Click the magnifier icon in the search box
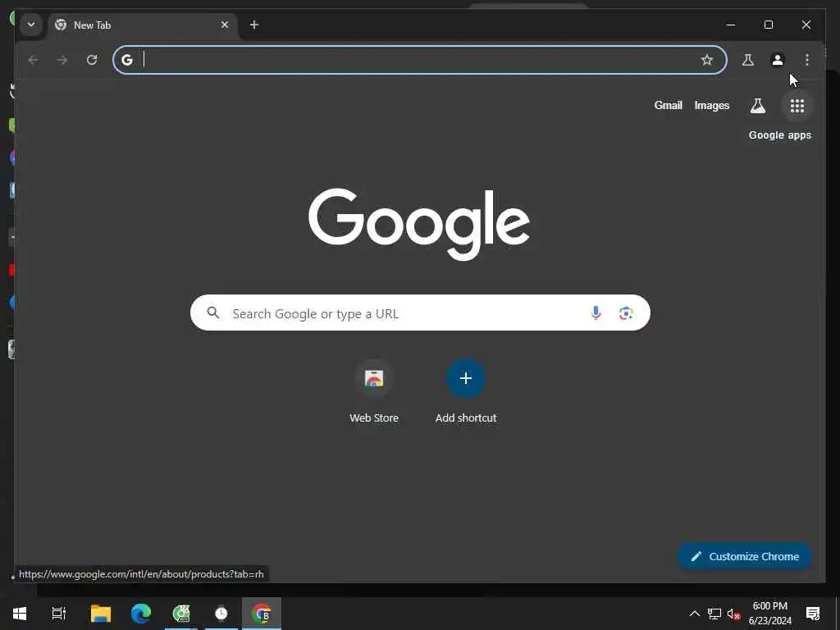The width and height of the screenshot is (840, 630). [x=212, y=313]
